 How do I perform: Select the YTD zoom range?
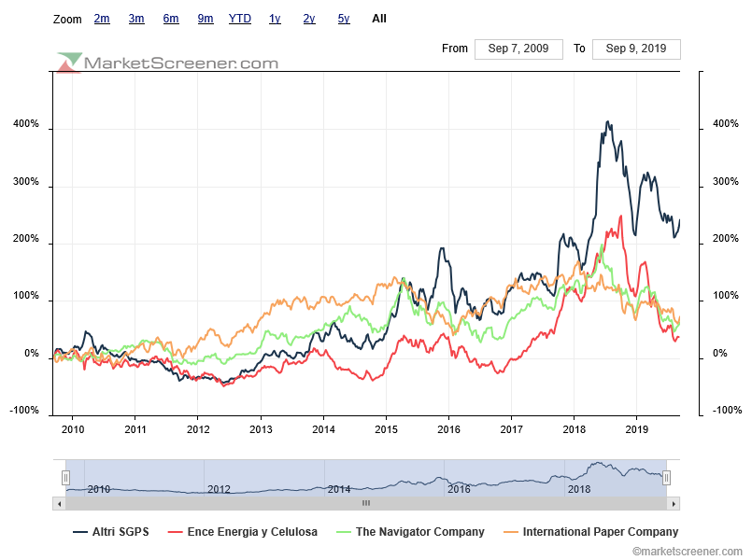[240, 19]
